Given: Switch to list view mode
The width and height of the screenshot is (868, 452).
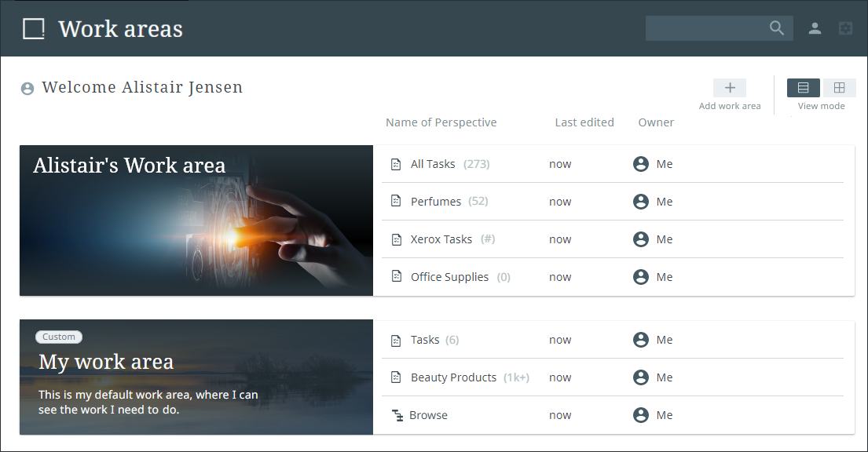Looking at the screenshot, I should pos(803,88).
